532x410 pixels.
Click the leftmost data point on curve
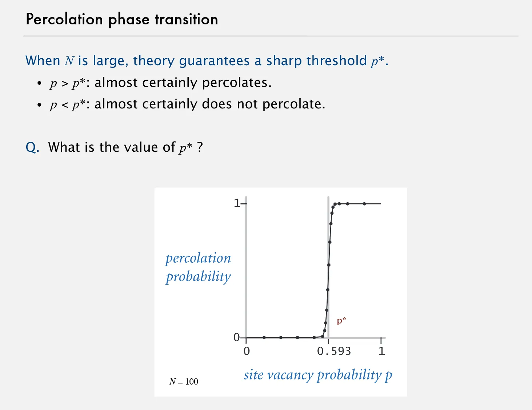[264, 338]
